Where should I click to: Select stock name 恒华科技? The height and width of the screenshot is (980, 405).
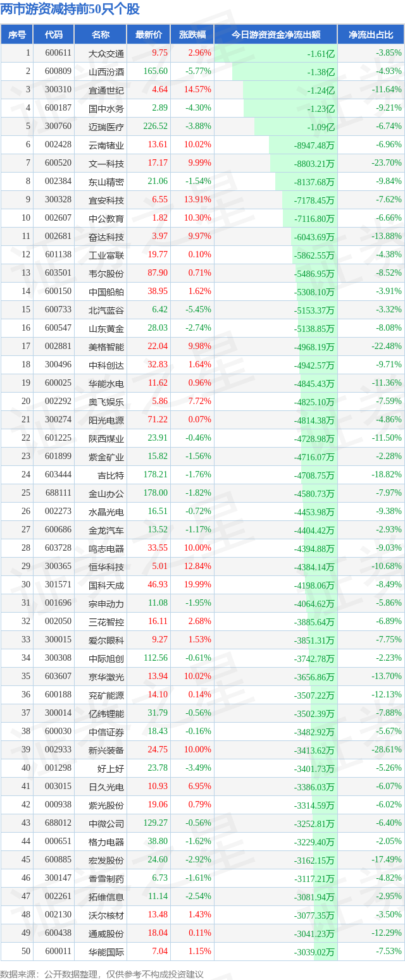coord(106,567)
